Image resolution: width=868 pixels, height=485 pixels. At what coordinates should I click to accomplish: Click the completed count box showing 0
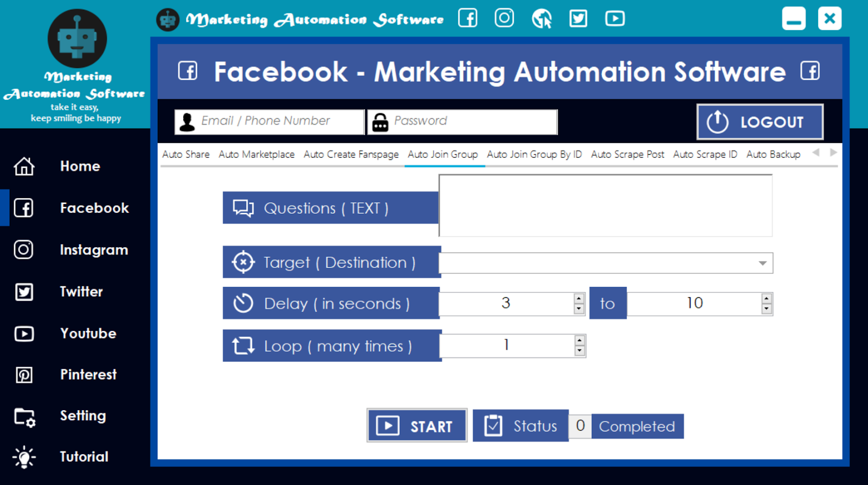pyautogui.click(x=580, y=426)
